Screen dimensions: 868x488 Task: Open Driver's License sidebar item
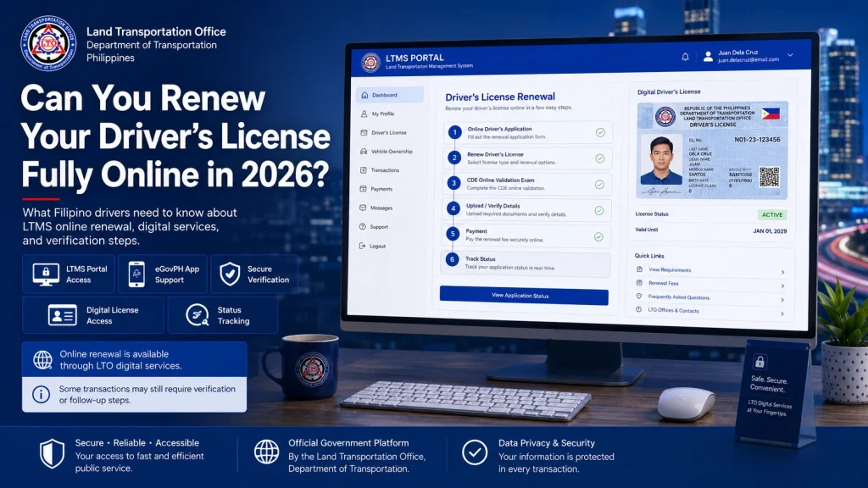click(x=390, y=133)
